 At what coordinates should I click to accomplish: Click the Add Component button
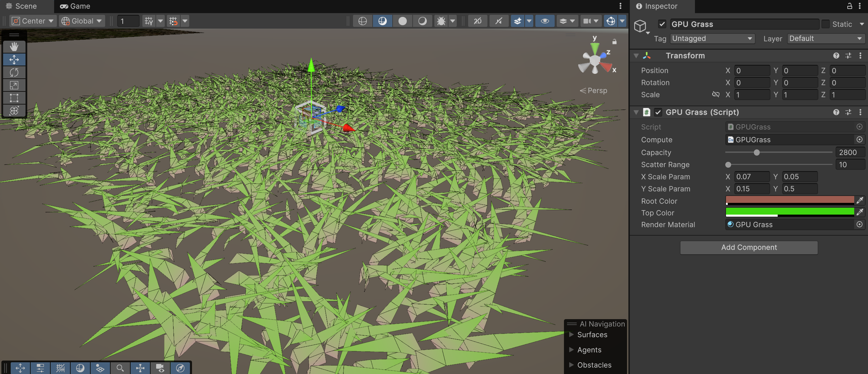749,247
